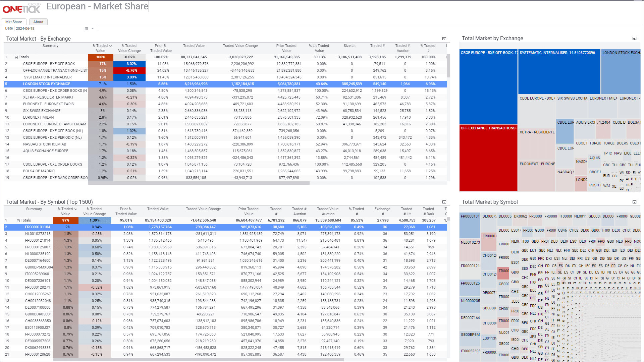Image resolution: width=644 pixels, height=362 pixels.
Task: Maximize the By Symbol table panel
Action: pyautogui.click(x=444, y=202)
